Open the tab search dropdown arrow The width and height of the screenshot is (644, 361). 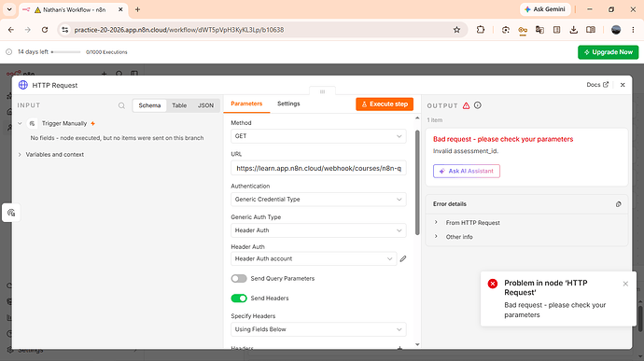[x=9, y=9]
